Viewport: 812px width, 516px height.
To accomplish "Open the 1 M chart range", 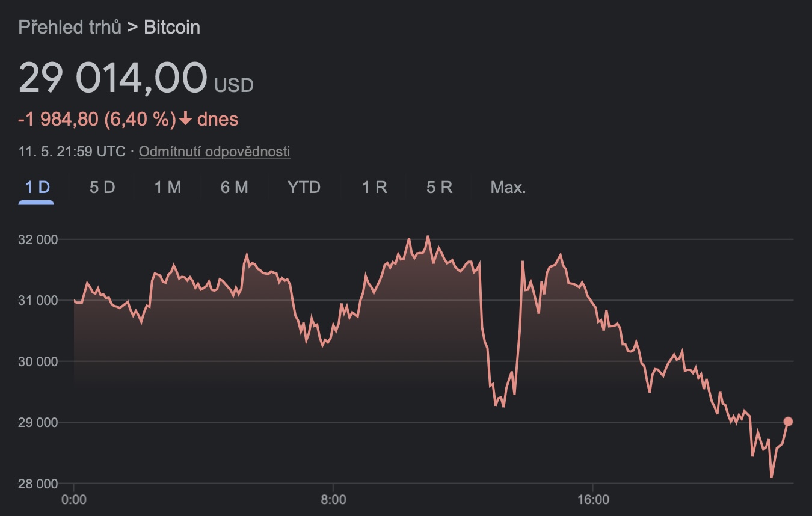I will click(x=167, y=187).
